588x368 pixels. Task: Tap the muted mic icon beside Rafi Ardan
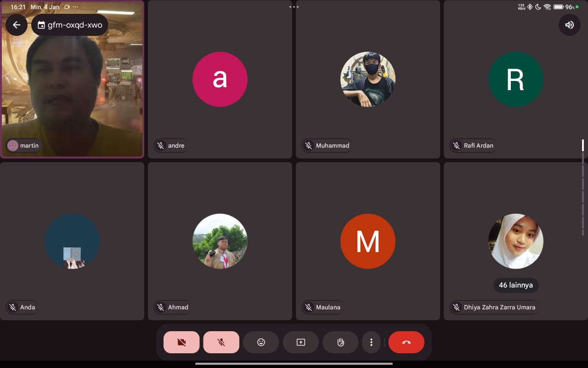click(457, 145)
